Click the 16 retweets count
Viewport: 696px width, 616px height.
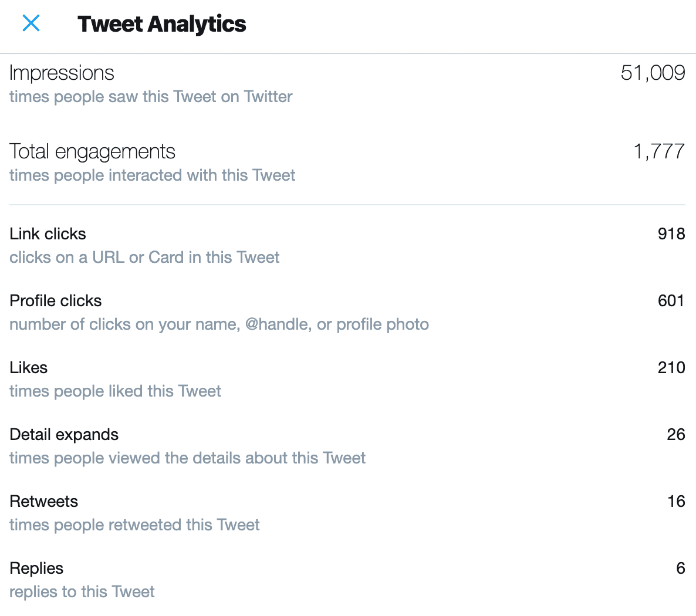676,501
